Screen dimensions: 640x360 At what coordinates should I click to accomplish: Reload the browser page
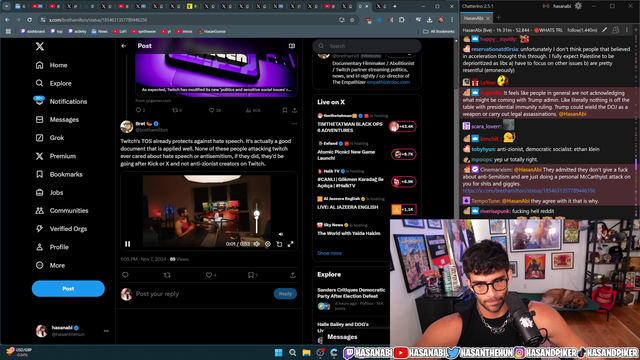[29, 20]
